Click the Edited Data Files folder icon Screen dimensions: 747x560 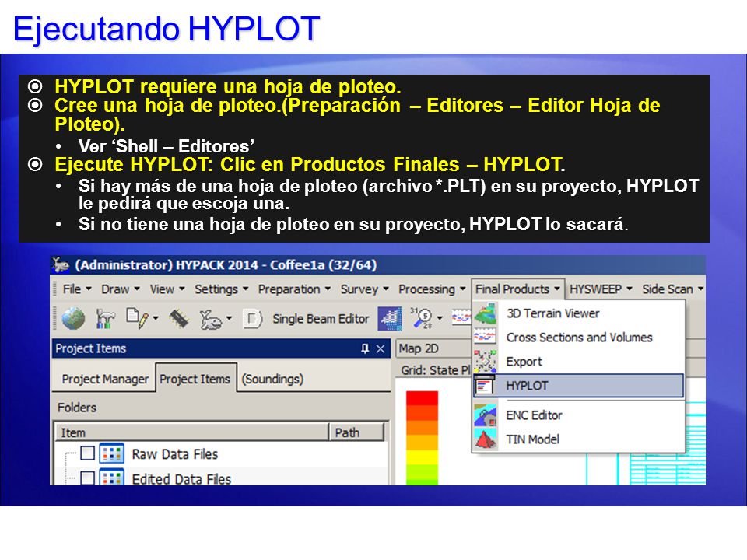[x=112, y=477]
